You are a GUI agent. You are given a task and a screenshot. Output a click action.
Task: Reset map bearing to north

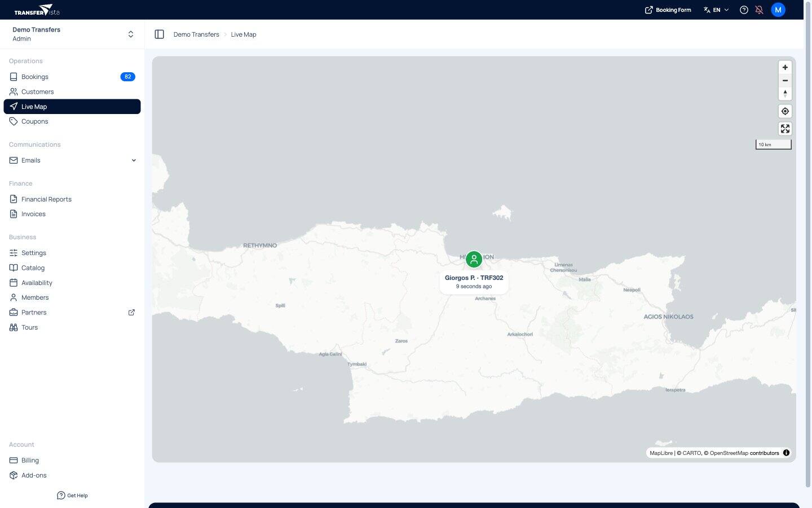(x=785, y=94)
